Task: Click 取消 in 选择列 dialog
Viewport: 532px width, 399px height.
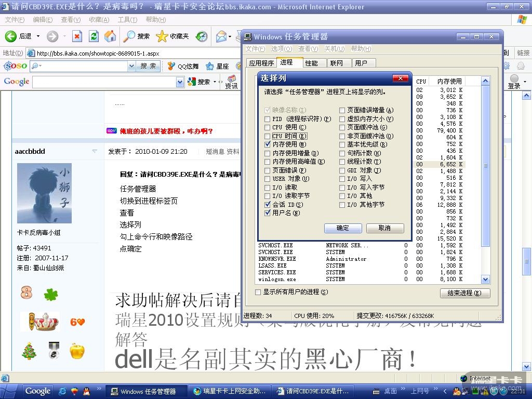Action: (385, 228)
